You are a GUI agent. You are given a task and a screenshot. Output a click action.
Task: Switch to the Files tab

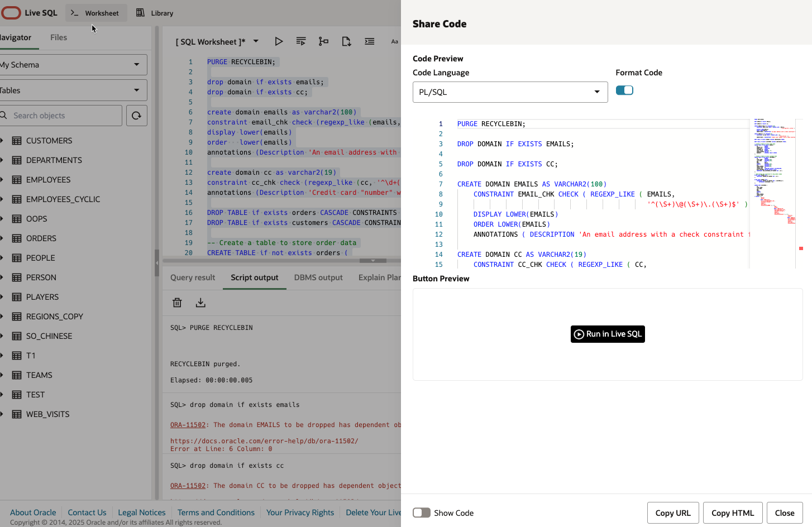[x=59, y=37]
